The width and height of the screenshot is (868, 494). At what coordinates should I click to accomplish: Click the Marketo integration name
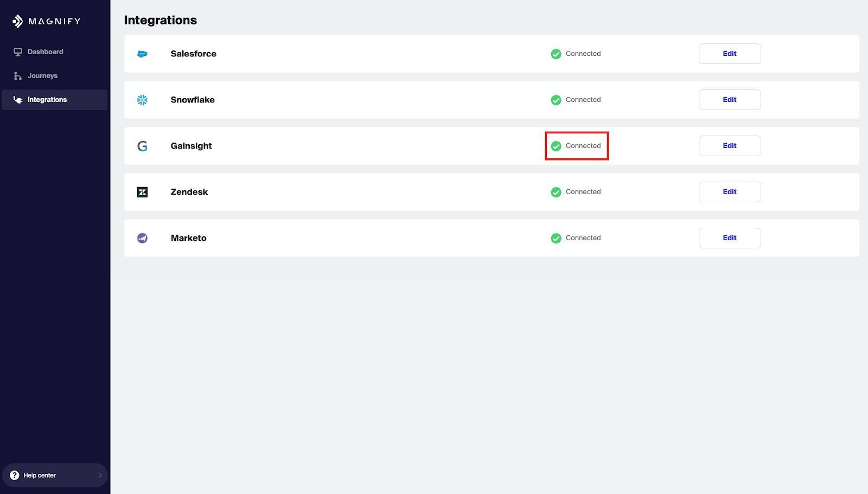(188, 238)
